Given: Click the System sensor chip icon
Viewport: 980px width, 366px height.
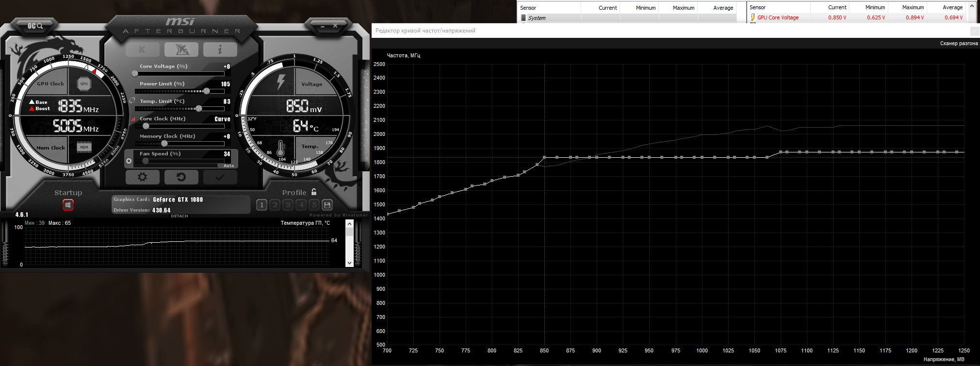Looking at the screenshot, I should (523, 18).
